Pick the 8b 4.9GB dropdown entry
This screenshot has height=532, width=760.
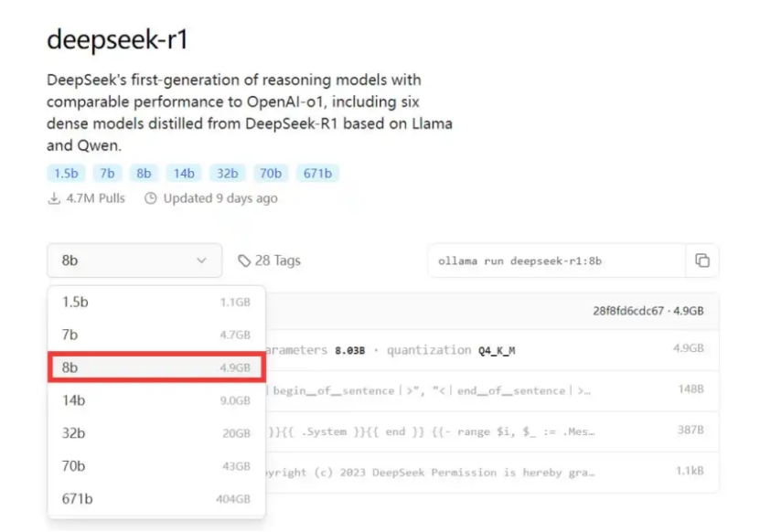point(156,367)
